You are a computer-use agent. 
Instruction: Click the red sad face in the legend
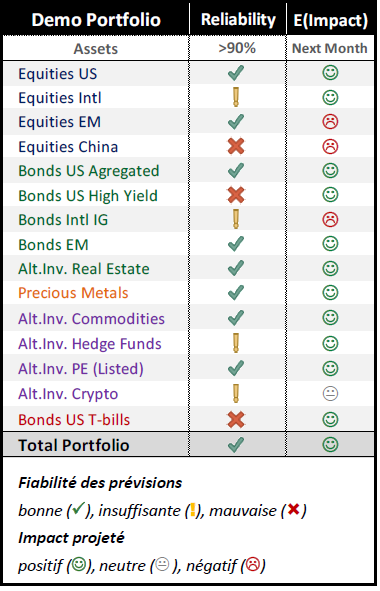[x=253, y=565]
